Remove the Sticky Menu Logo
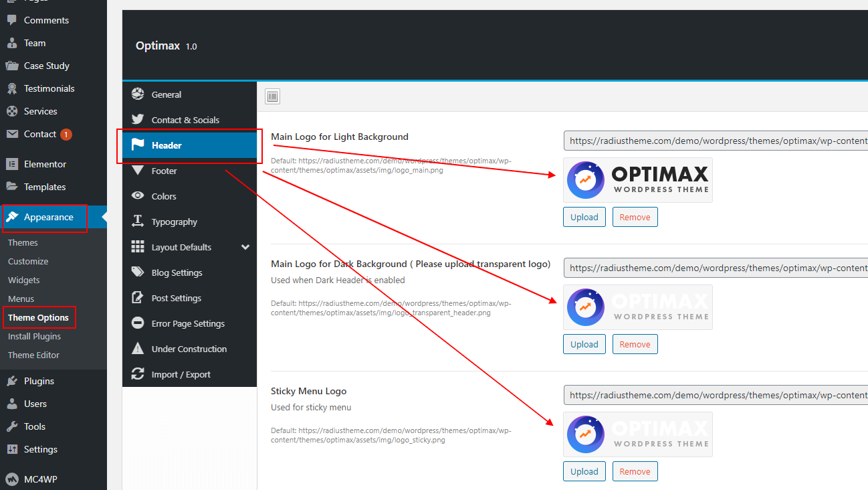Image resolution: width=868 pixels, height=490 pixels. (x=635, y=471)
